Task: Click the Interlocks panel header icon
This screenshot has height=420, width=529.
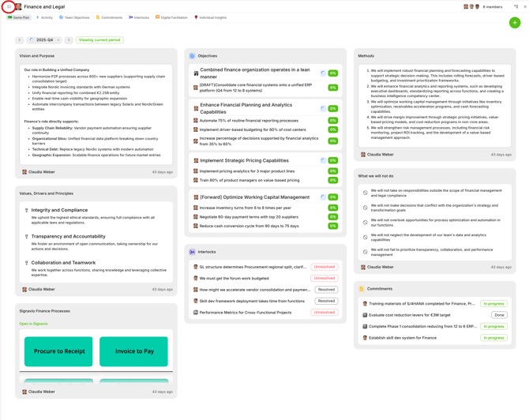Action: 192,252
